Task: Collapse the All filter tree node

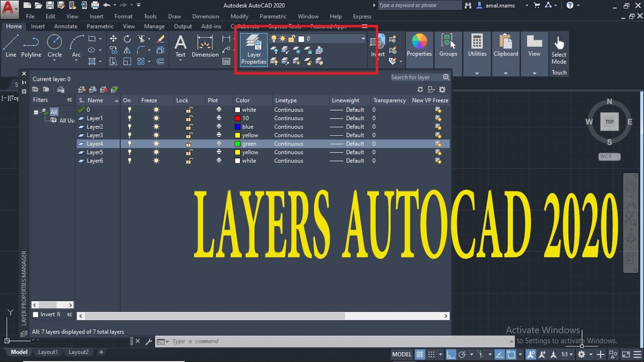Action: click(36, 112)
